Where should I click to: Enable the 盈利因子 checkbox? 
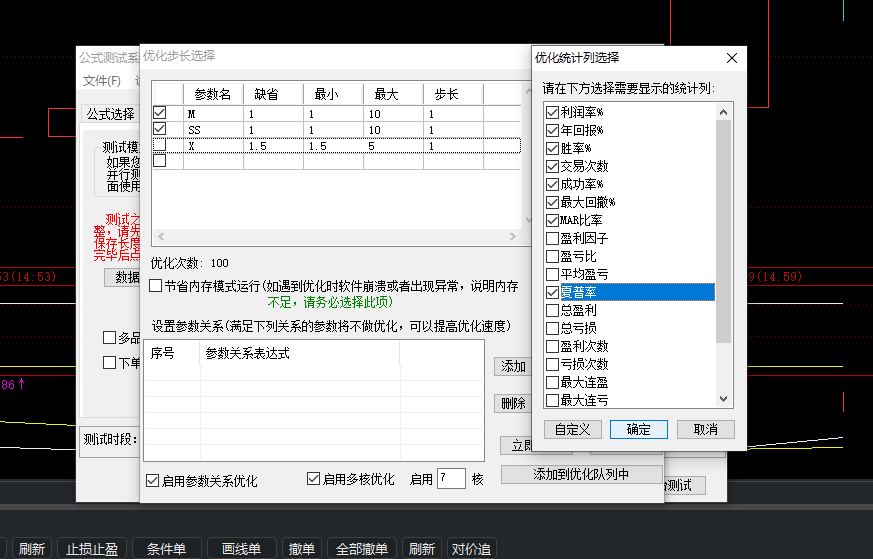coord(552,239)
